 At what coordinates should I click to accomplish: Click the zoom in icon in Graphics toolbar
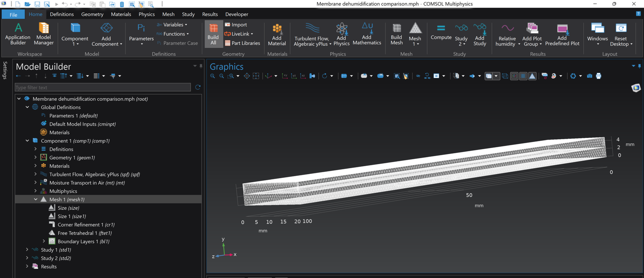click(x=213, y=76)
